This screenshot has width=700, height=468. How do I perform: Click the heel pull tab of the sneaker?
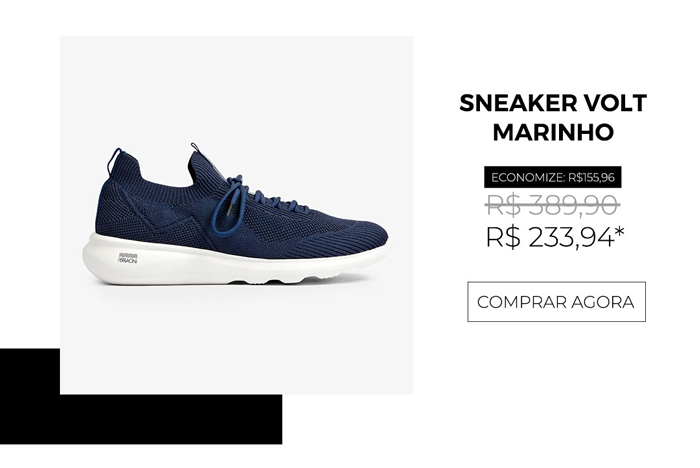115,161
